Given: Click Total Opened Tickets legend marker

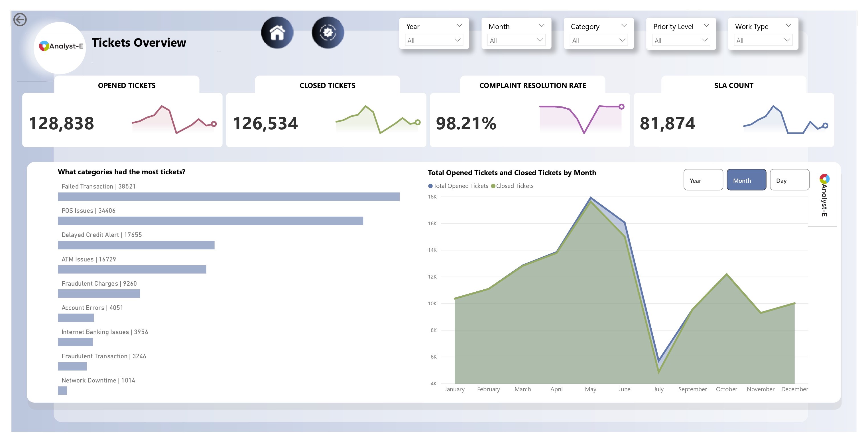Looking at the screenshot, I should pos(430,186).
